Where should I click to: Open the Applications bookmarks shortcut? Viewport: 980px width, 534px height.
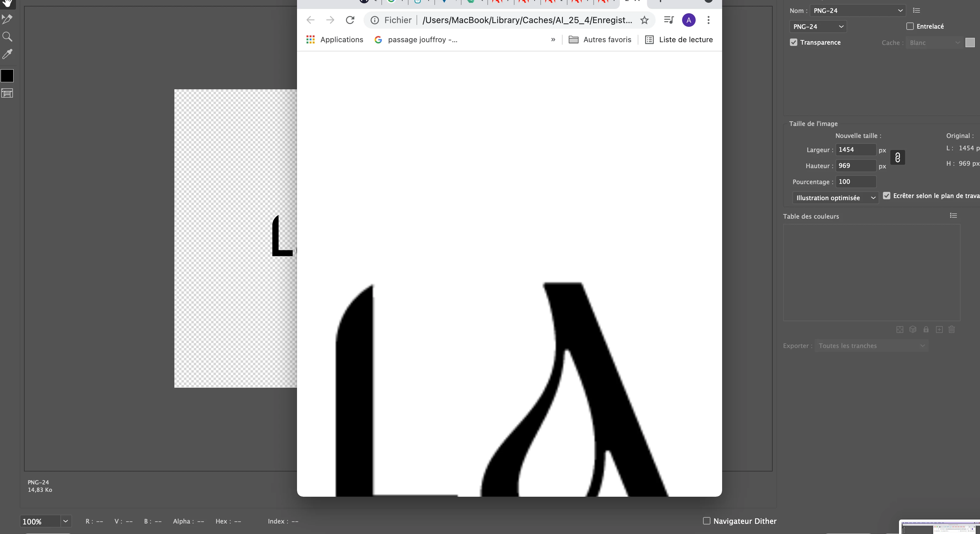point(334,39)
